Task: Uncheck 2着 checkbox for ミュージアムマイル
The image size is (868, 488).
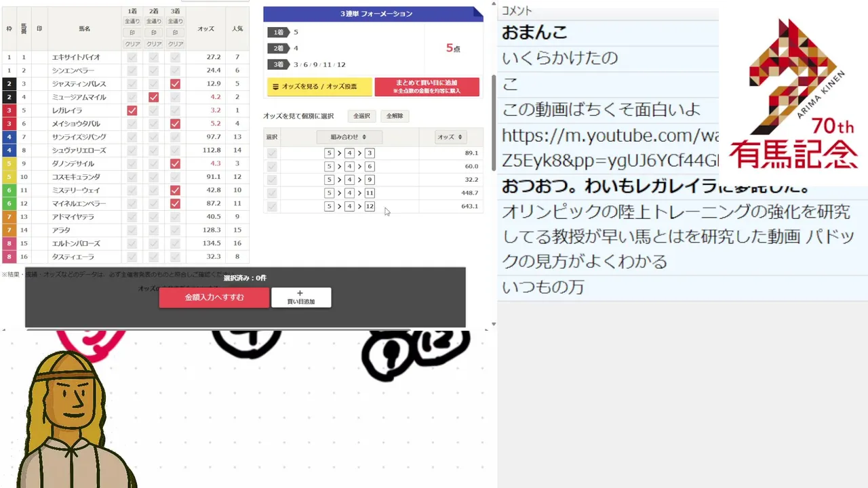Action: click(154, 97)
